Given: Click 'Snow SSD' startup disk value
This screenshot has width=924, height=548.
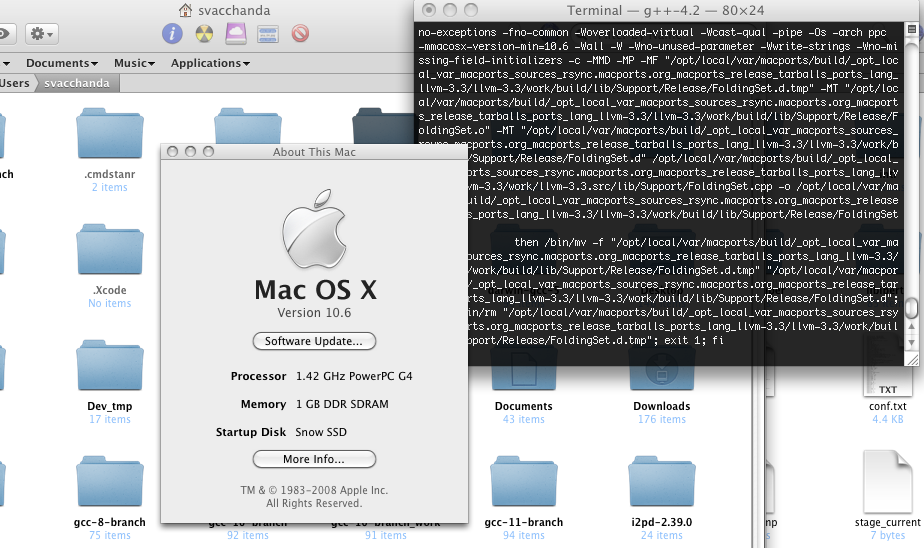Looking at the screenshot, I should (x=321, y=432).
